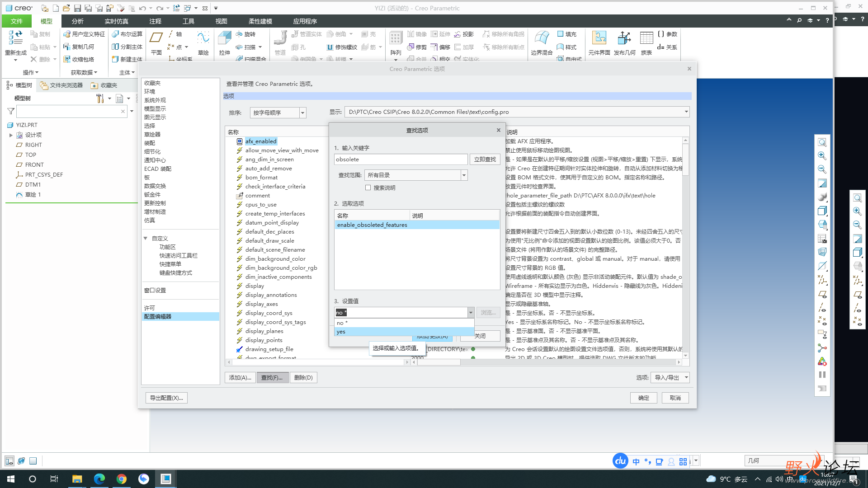The image size is (868, 488).
Task: Click the Zoom Out icon in graphics toolbar
Action: (x=822, y=169)
